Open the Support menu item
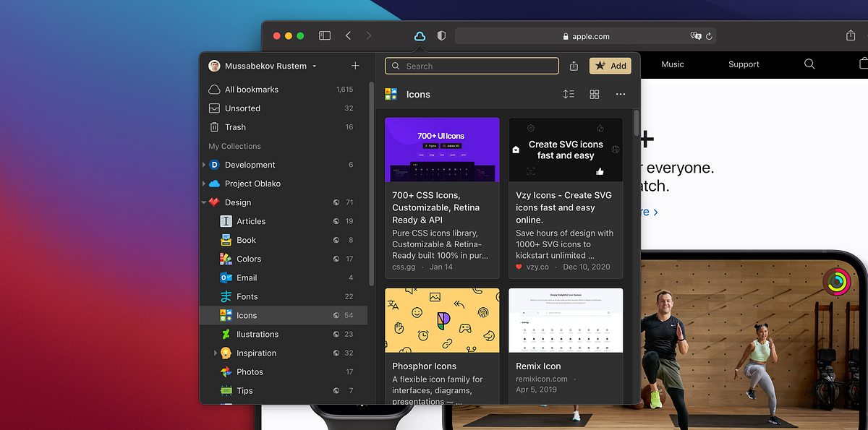The width and height of the screenshot is (868, 430). click(x=743, y=64)
